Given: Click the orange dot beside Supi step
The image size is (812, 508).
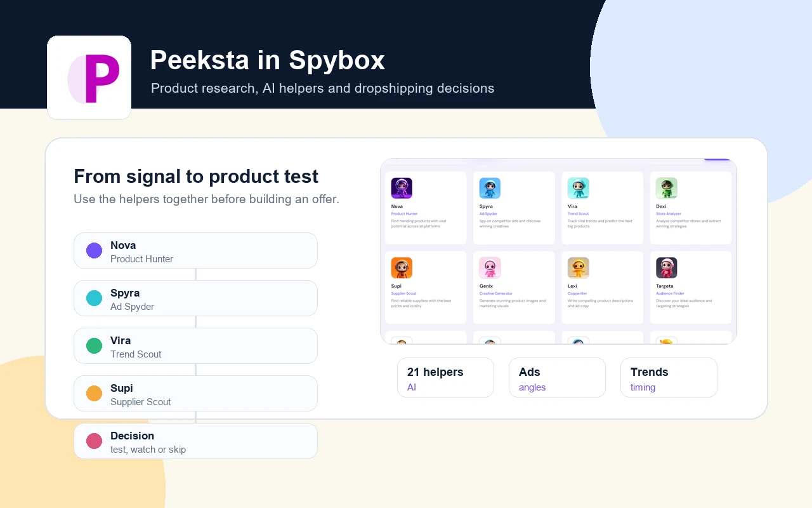Looking at the screenshot, I should tap(94, 393).
